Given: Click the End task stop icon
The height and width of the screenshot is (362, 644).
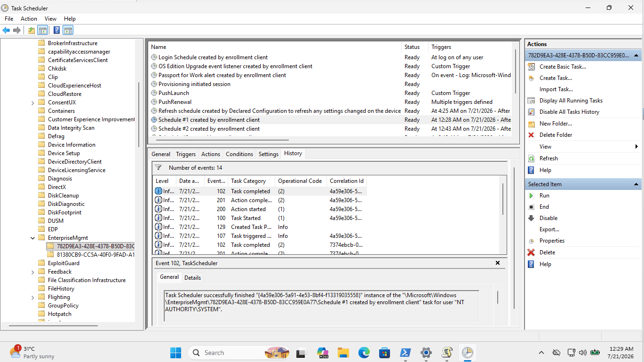Looking at the screenshot, I should pyautogui.click(x=531, y=207).
